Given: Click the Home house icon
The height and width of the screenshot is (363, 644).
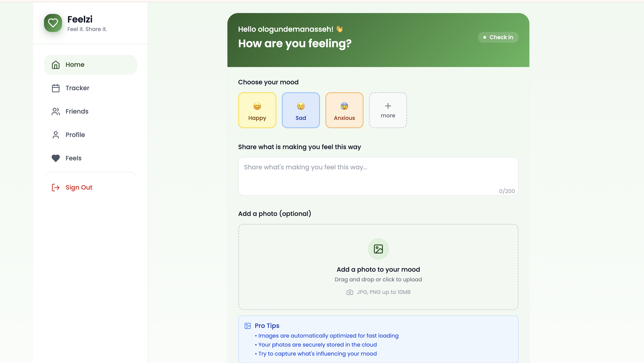Looking at the screenshot, I should pos(56,65).
